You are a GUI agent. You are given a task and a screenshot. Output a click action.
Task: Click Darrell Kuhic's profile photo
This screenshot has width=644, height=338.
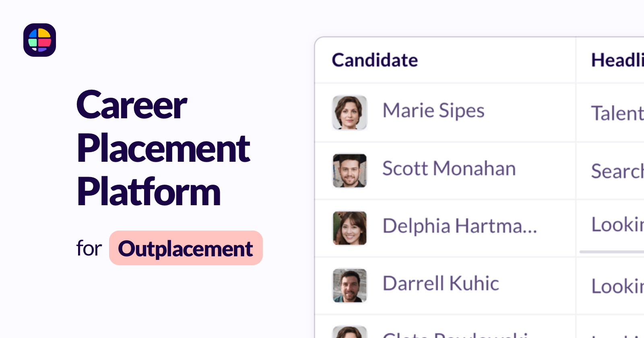(349, 286)
